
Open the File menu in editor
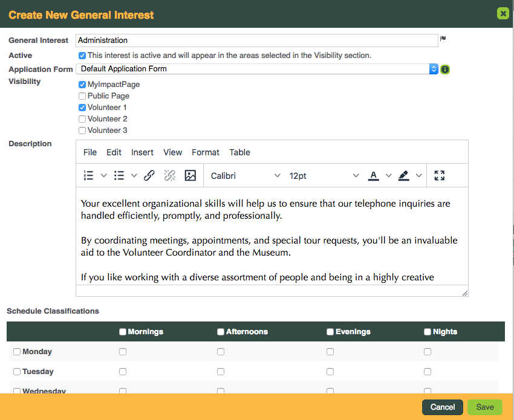[90, 152]
